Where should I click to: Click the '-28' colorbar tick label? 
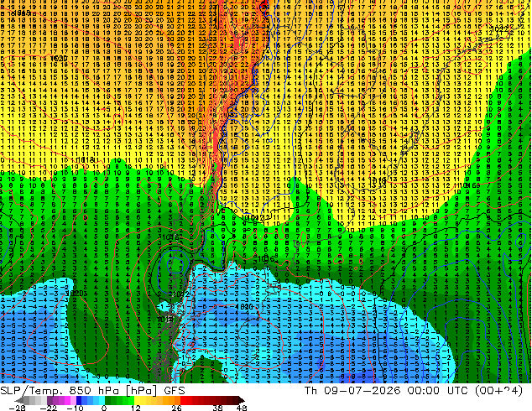coord(17,408)
